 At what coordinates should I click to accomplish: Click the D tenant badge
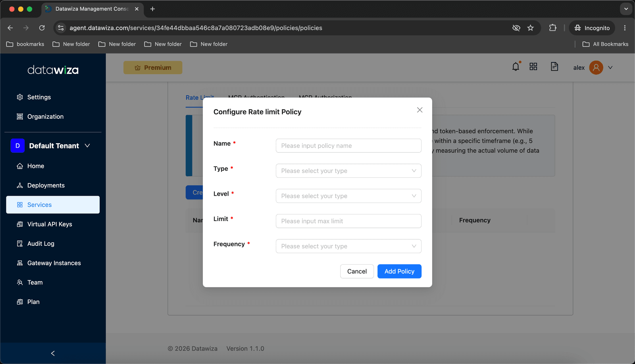(x=17, y=146)
